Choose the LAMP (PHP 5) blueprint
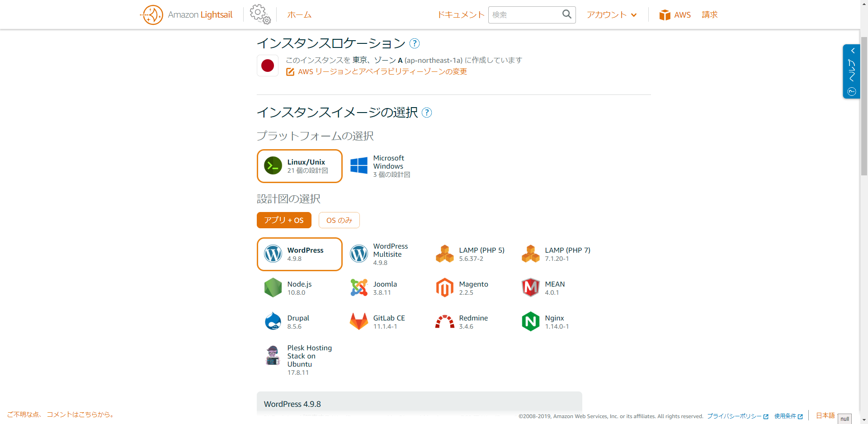The height and width of the screenshot is (424, 868). click(x=472, y=254)
